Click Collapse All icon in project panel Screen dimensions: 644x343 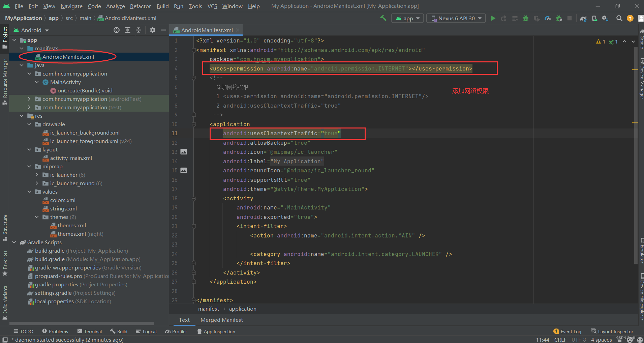139,30
